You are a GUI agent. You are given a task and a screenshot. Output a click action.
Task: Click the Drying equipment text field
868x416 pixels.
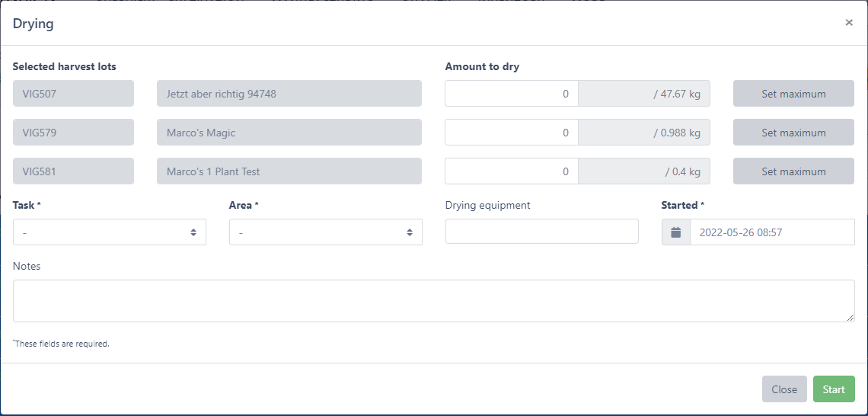tap(541, 232)
